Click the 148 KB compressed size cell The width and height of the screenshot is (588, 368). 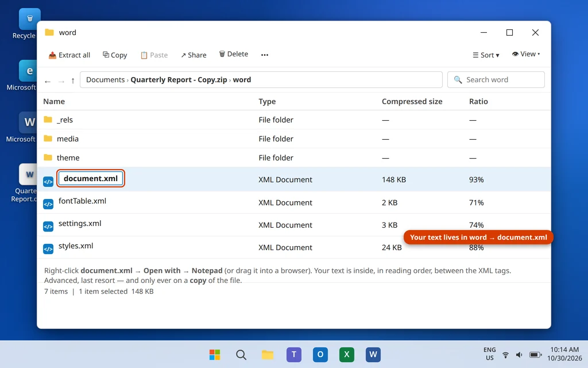[x=394, y=179]
